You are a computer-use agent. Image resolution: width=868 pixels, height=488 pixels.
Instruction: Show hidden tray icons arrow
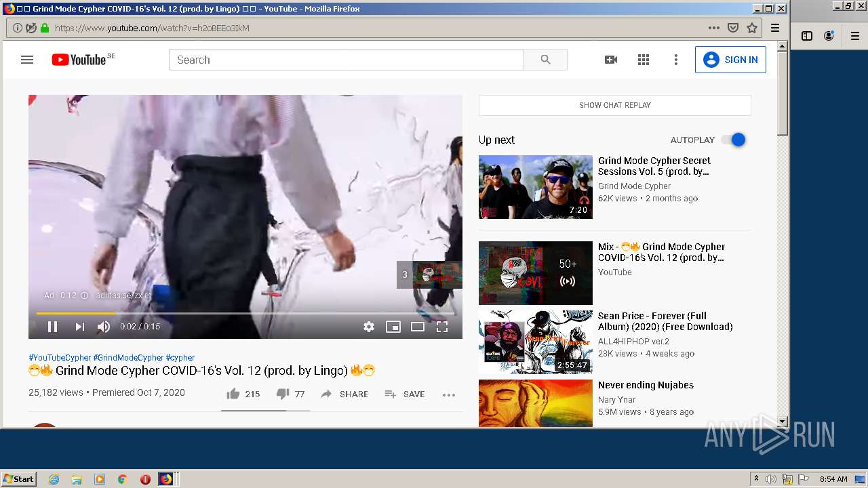coord(756,479)
